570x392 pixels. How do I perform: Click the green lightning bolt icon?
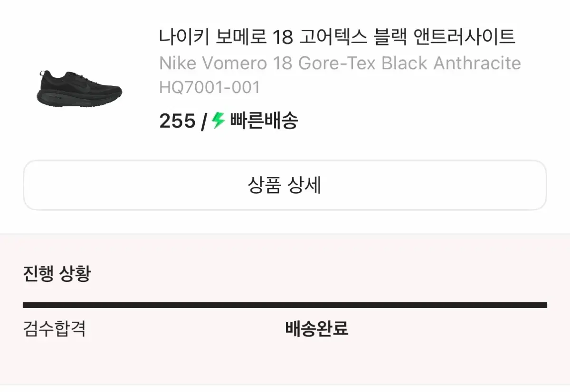coord(218,121)
